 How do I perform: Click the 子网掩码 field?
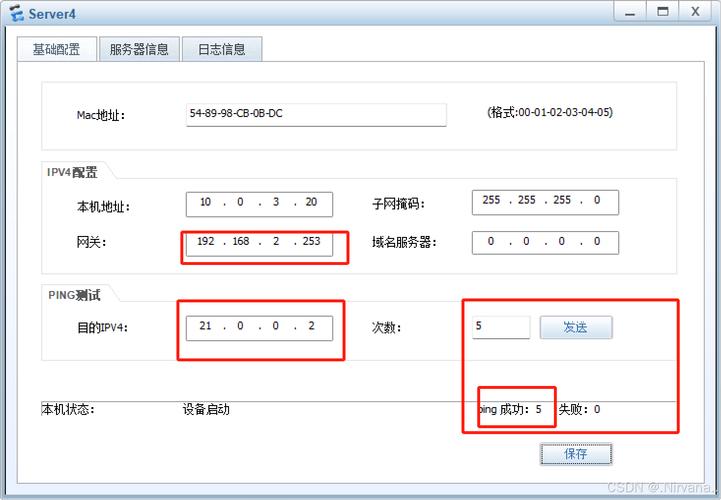coord(545,202)
